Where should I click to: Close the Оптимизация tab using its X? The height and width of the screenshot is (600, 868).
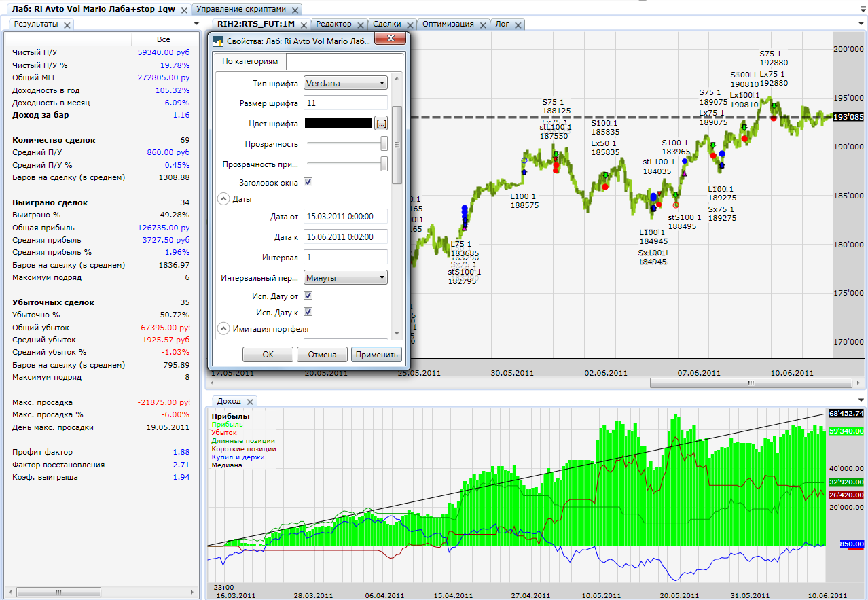(482, 24)
